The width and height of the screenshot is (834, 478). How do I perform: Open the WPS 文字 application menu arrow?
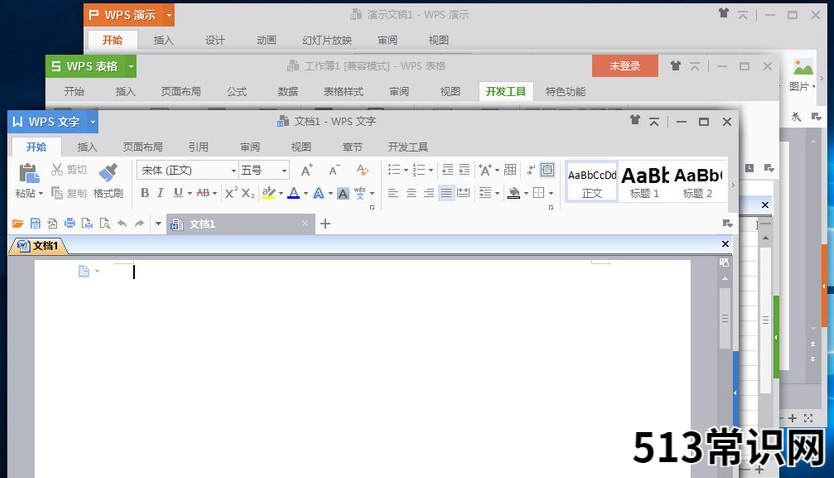click(93, 122)
